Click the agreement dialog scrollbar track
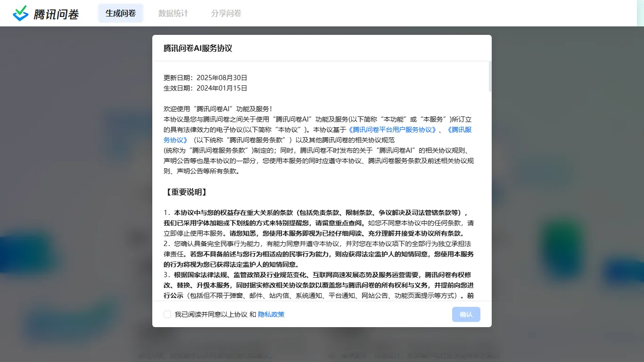The image size is (644, 362). 488,189
